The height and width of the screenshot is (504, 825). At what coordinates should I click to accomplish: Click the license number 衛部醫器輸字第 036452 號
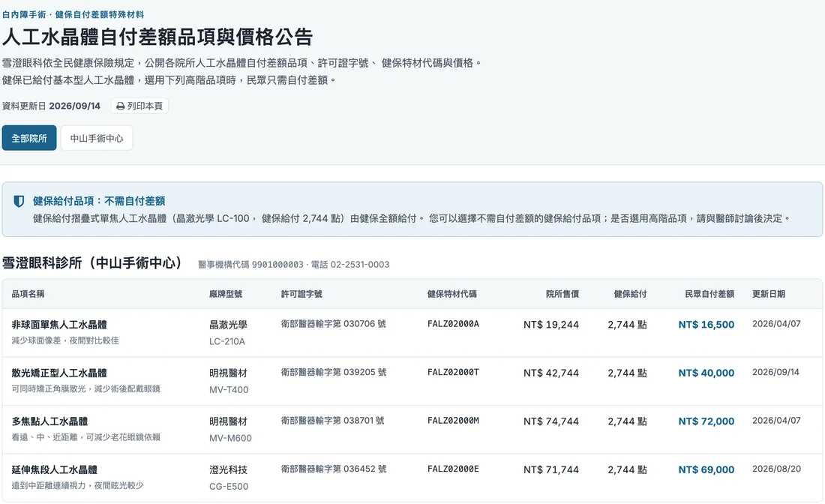click(334, 469)
